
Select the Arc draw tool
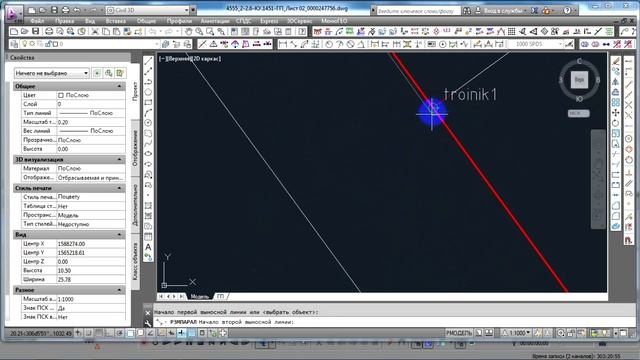click(x=148, y=113)
